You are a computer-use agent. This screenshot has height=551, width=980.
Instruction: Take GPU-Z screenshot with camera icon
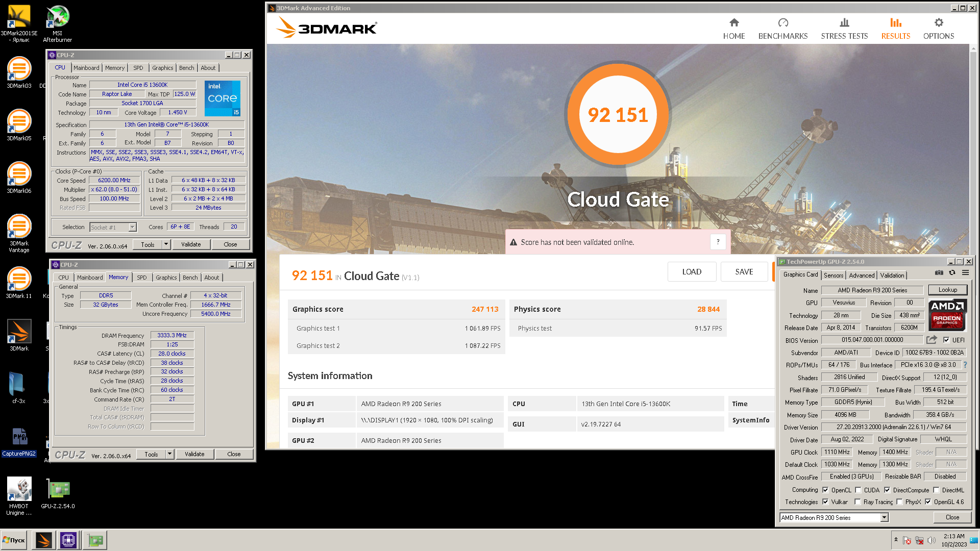click(939, 273)
